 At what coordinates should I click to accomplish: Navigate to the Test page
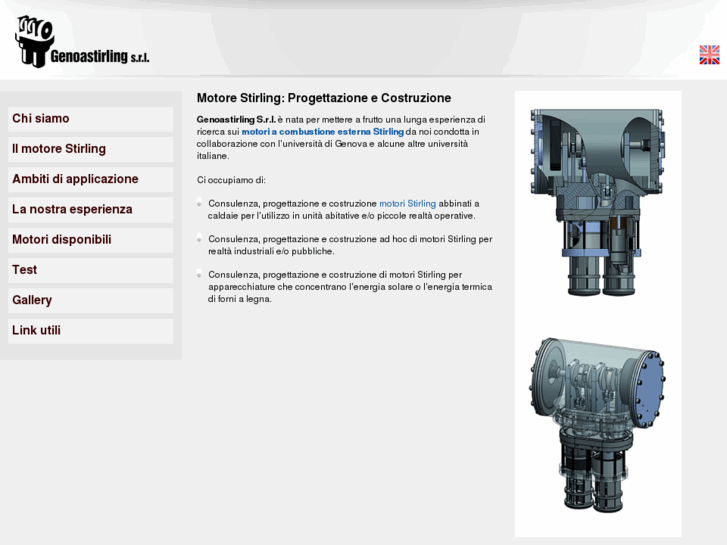pyautogui.click(x=90, y=270)
